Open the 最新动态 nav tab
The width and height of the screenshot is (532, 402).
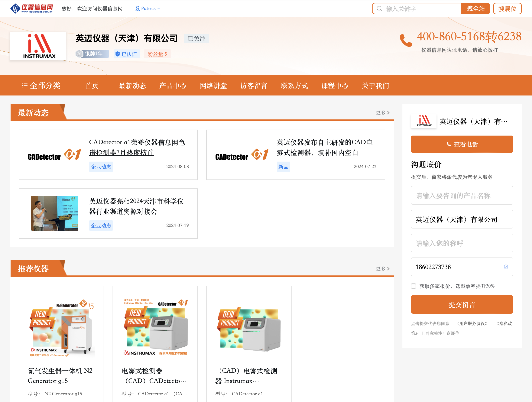(132, 86)
